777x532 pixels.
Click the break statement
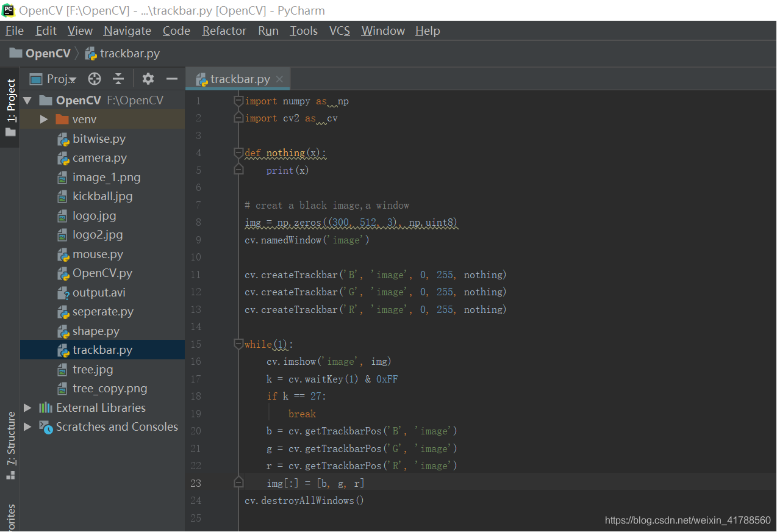click(302, 414)
